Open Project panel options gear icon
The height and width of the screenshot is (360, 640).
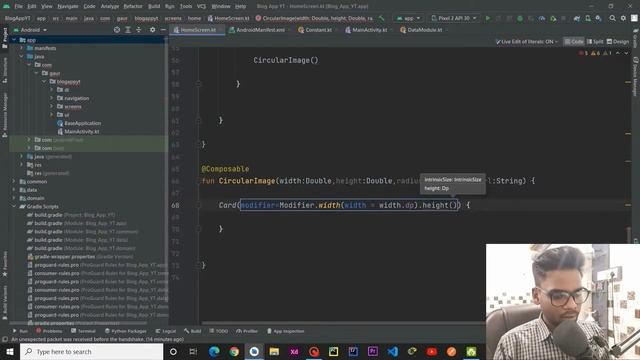pos(152,30)
